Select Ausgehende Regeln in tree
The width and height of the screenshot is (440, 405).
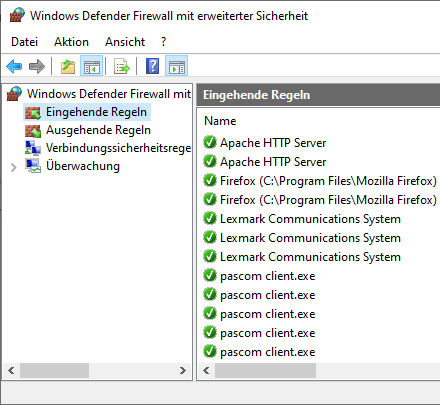click(98, 130)
